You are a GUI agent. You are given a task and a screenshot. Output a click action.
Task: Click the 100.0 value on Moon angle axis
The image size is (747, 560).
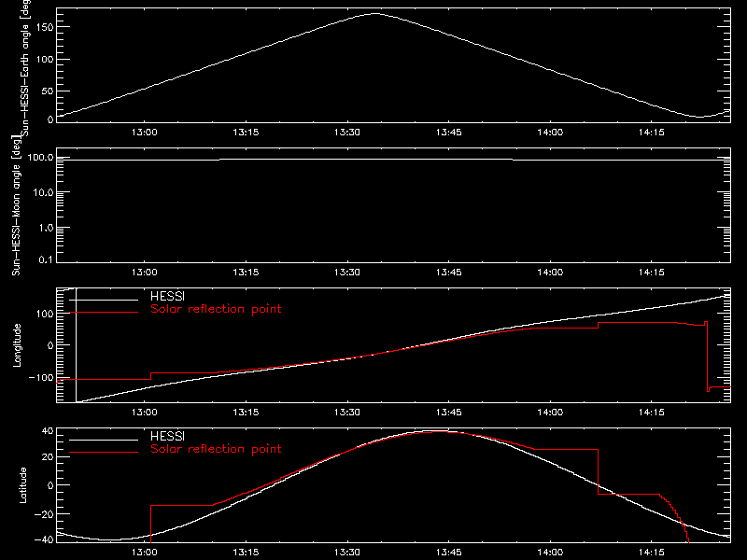[x=41, y=157]
